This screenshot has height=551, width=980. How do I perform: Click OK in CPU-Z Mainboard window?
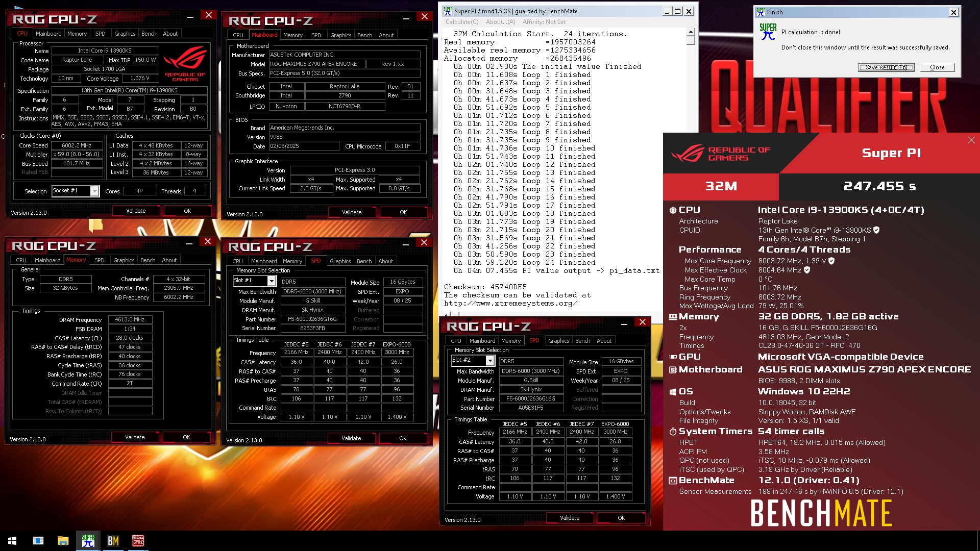pyautogui.click(x=403, y=212)
